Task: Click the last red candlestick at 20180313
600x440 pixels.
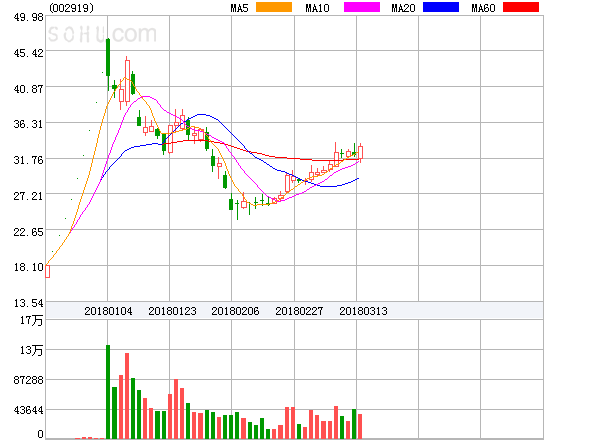Action: coord(360,153)
